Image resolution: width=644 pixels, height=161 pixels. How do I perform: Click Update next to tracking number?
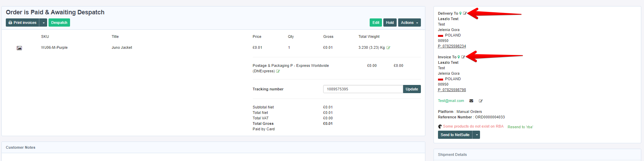tap(412, 89)
